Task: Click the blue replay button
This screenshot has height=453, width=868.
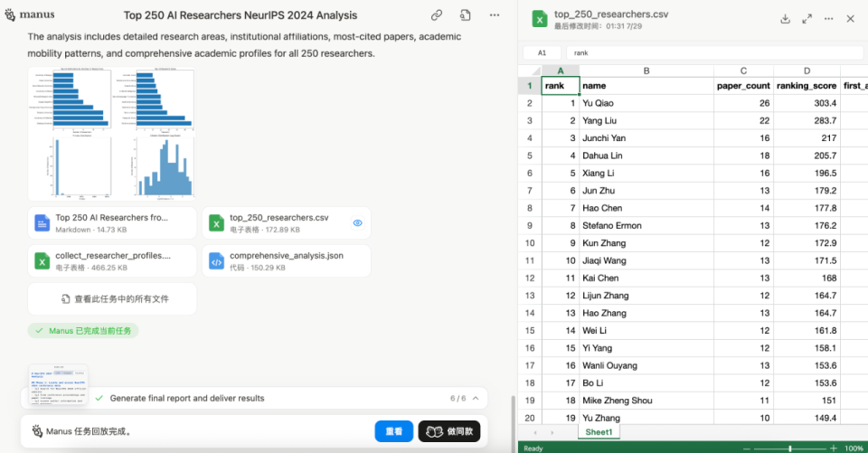Action: [393, 431]
